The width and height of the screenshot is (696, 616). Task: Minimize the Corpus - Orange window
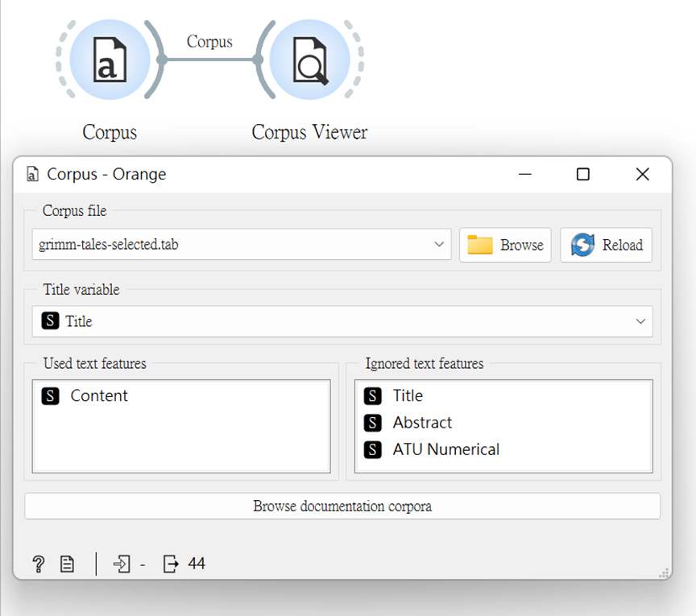point(524,175)
